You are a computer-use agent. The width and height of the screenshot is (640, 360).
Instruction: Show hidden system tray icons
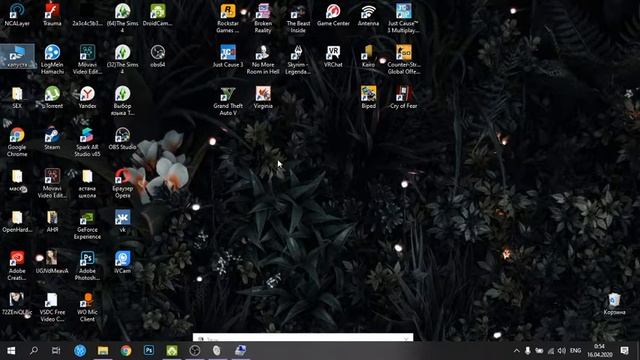516,351
